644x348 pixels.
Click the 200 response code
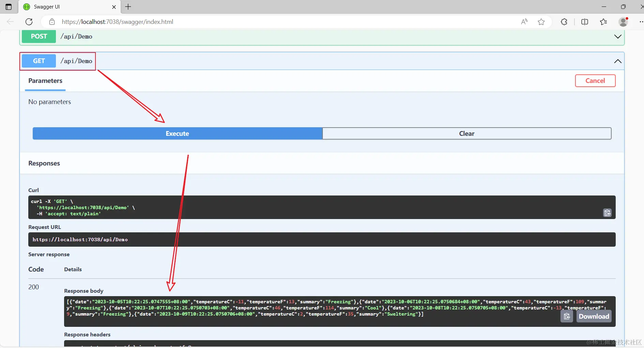(x=33, y=287)
